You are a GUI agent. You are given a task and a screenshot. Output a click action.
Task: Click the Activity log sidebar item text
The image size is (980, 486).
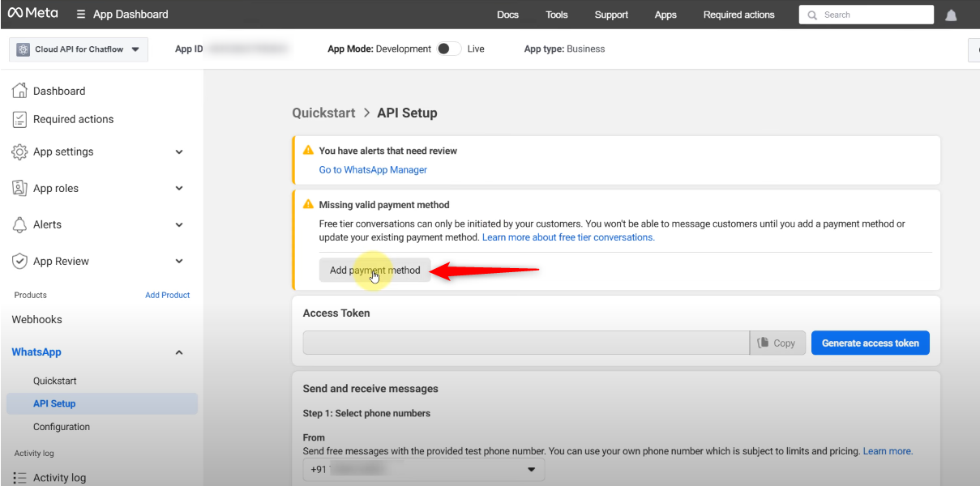[59, 478]
